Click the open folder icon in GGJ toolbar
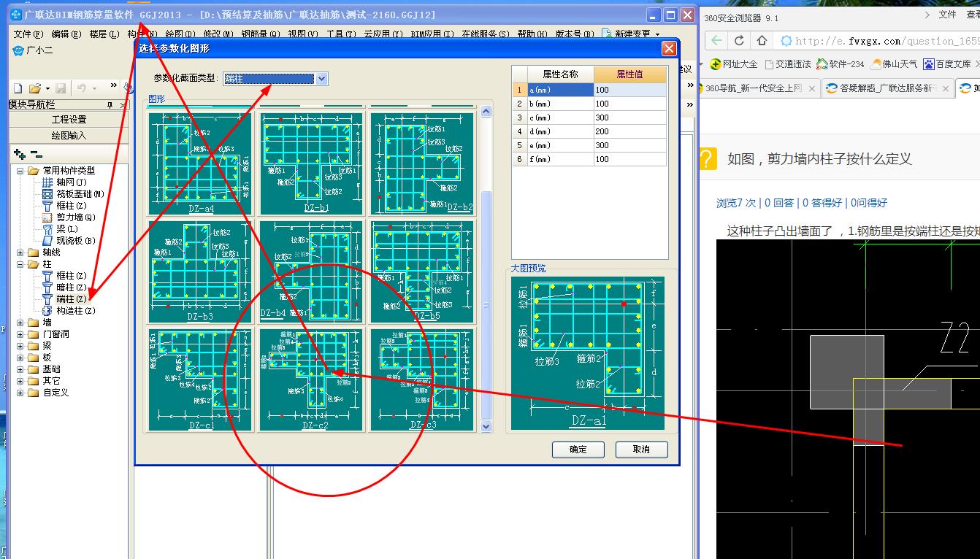 pyautogui.click(x=34, y=88)
